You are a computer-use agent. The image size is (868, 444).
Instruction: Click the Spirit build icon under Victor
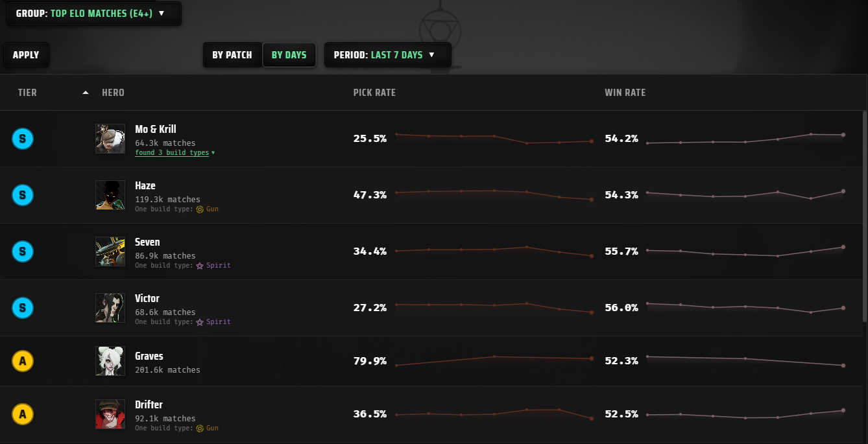200,322
